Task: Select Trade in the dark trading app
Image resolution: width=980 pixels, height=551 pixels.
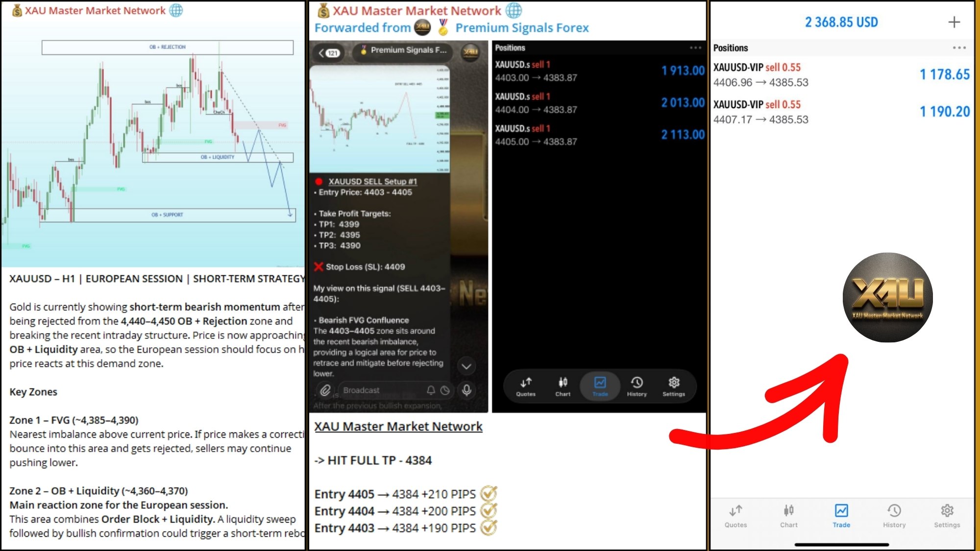Action: 600,386
